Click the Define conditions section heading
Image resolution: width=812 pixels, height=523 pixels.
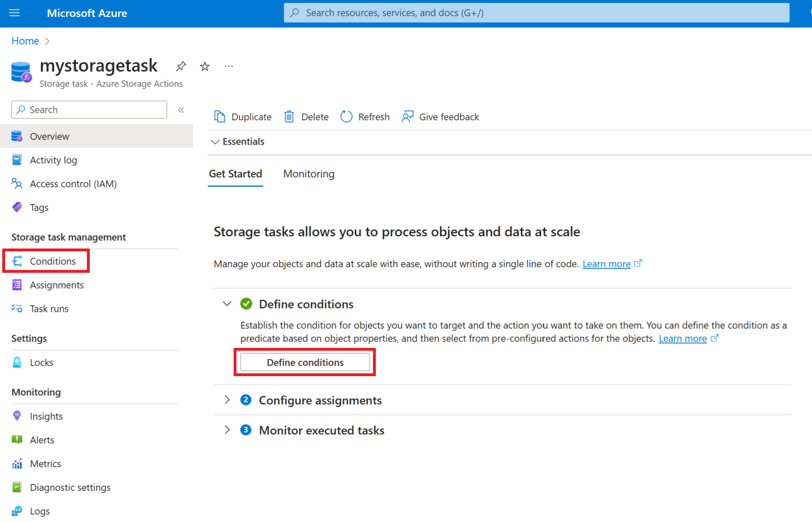point(306,304)
